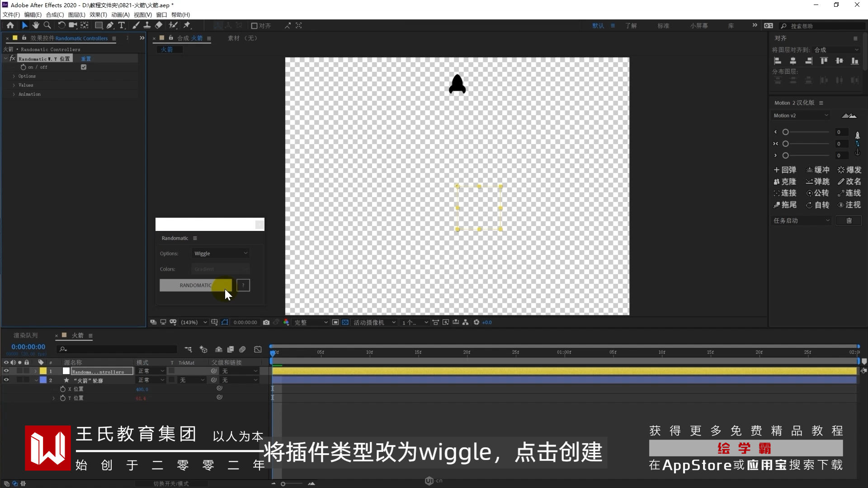This screenshot has width=868, height=488.
Task: Select the Pen tool in the toolbar
Action: (x=110, y=26)
